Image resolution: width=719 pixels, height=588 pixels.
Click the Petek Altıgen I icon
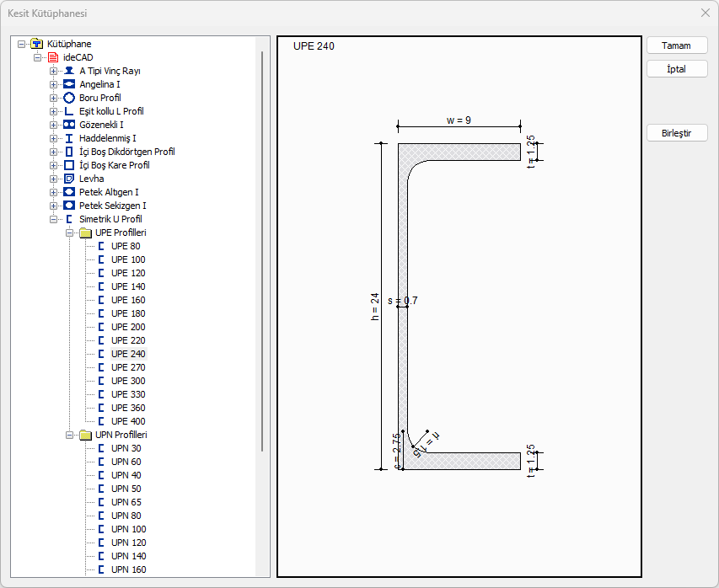pos(69,192)
